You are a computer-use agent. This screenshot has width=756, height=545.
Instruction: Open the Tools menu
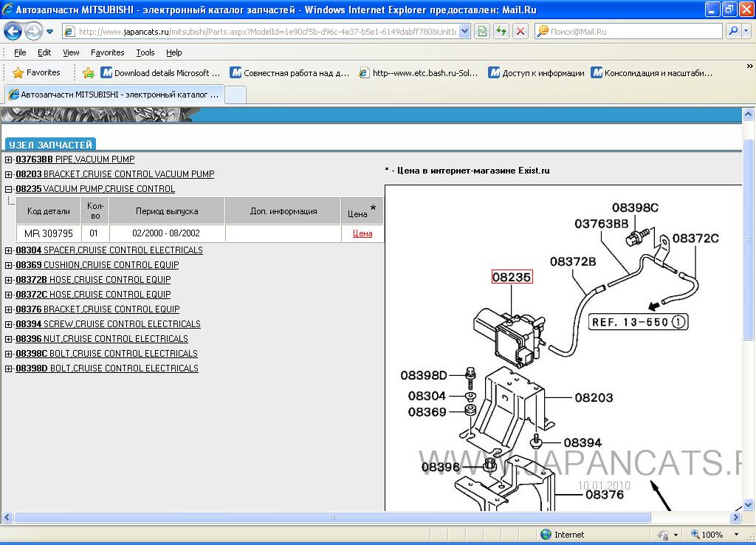[x=145, y=52]
